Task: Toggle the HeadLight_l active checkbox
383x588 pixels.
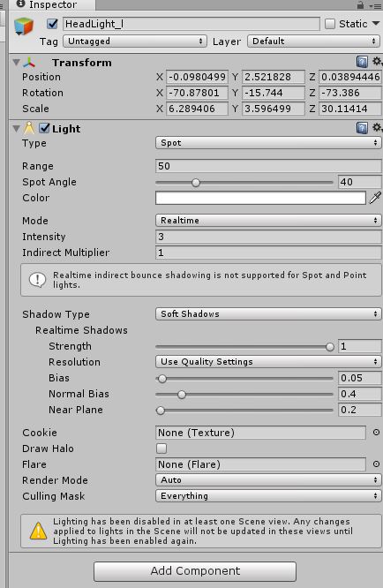Action: click(x=52, y=24)
